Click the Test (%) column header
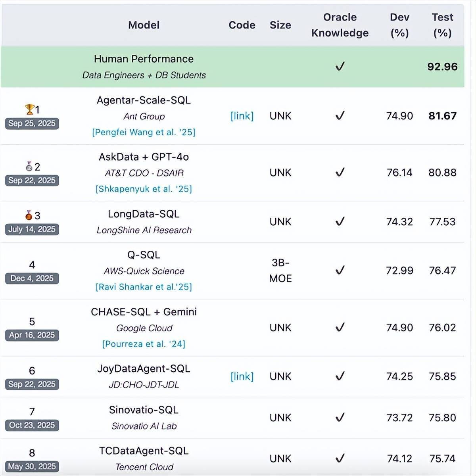The height and width of the screenshot is (476, 476). pos(442,25)
